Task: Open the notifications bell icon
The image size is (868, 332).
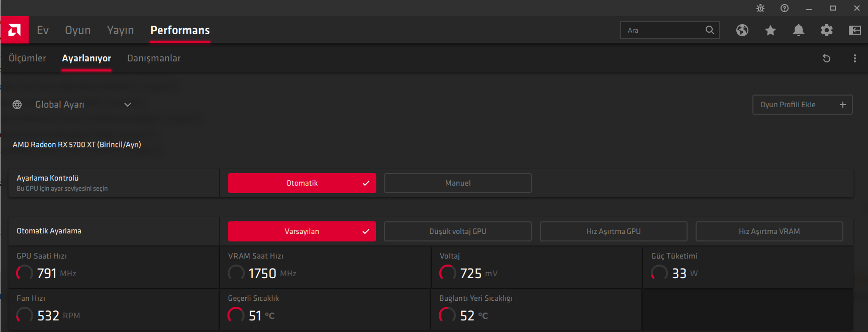Action: pyautogui.click(x=799, y=30)
